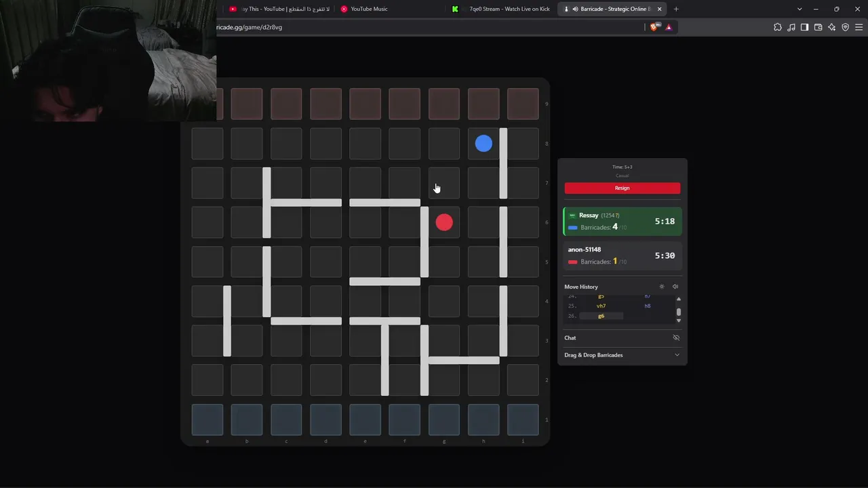Screen dimensions: 868x488
Task: Open the media playlist music-note icon
Action: point(791,27)
